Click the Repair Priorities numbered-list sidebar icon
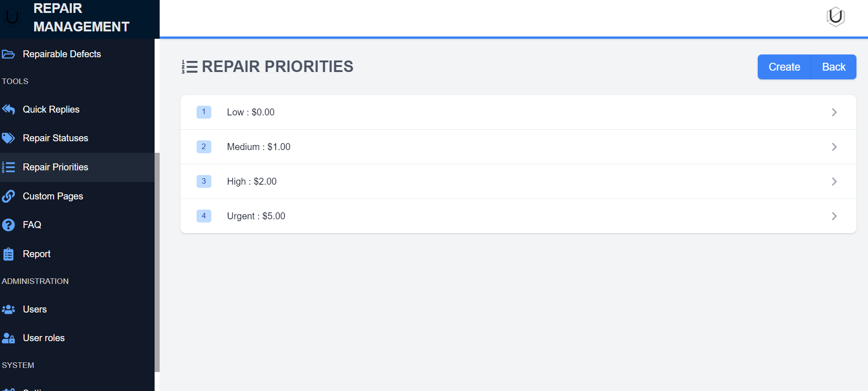 (x=8, y=167)
